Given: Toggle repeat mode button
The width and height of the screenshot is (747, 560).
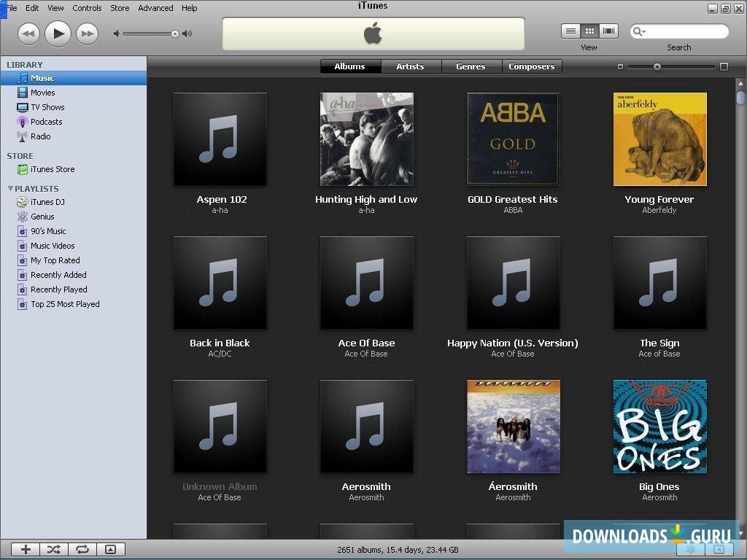Looking at the screenshot, I should pyautogui.click(x=82, y=550).
